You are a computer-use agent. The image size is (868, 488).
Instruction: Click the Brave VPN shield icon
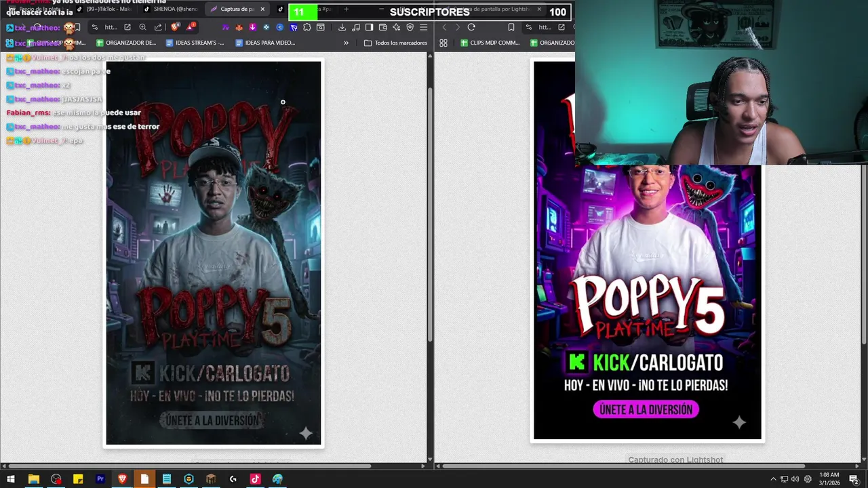[x=410, y=27]
